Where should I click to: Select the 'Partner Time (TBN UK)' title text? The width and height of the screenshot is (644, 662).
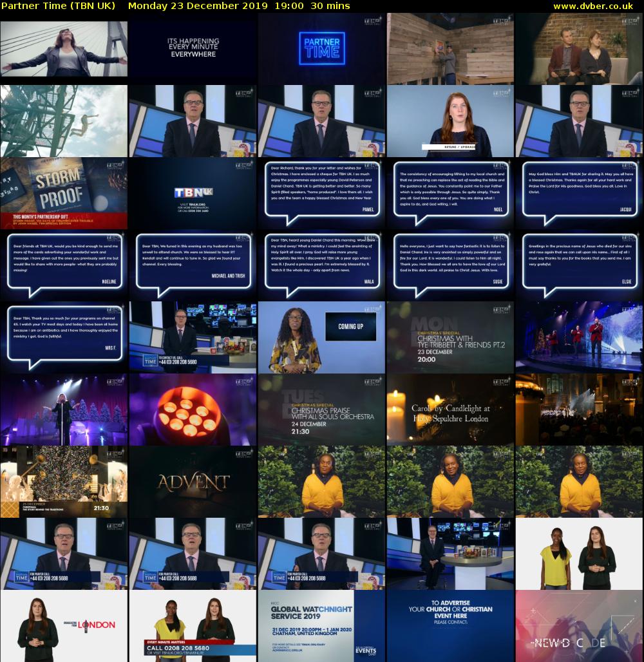(x=58, y=6)
